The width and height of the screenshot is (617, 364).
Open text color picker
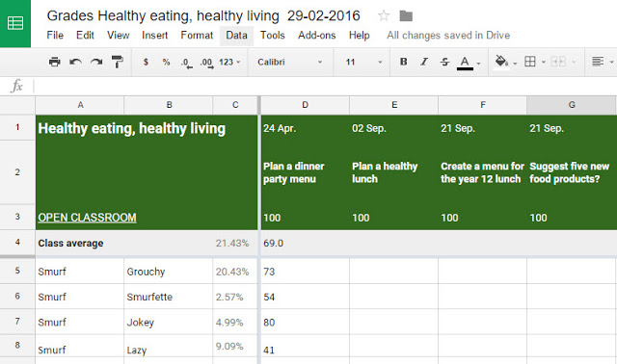[465, 63]
